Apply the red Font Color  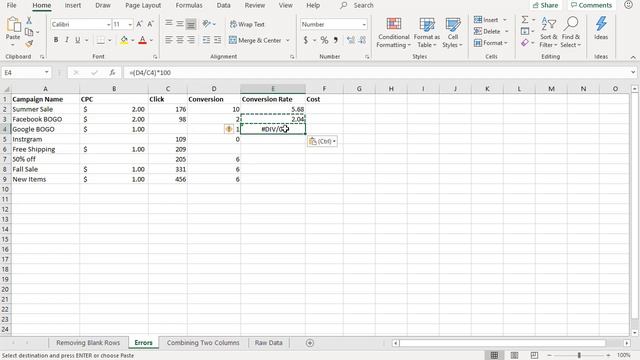click(142, 40)
